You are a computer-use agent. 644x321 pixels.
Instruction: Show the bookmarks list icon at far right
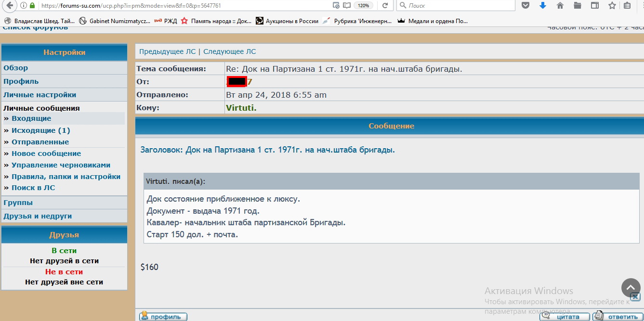[x=627, y=6]
